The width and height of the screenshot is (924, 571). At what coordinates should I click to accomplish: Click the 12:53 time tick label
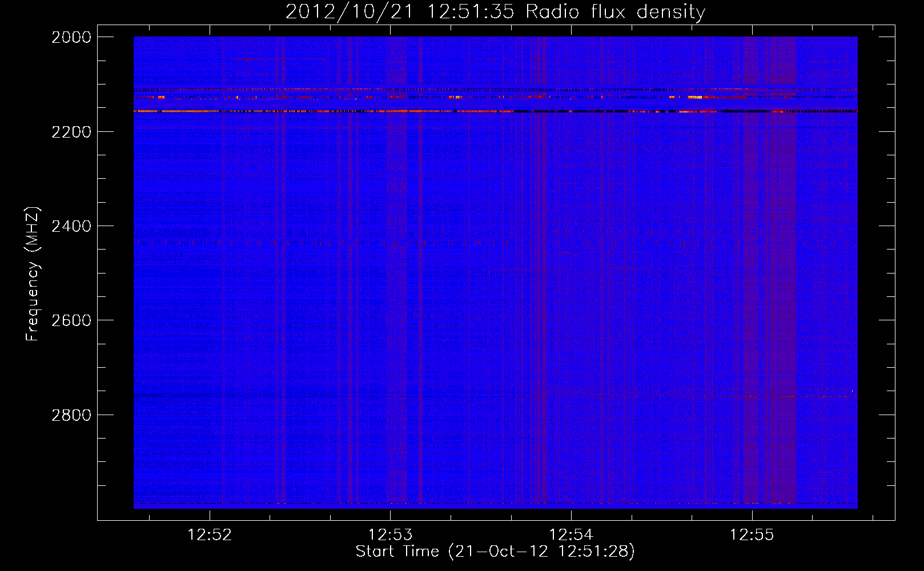(x=390, y=535)
